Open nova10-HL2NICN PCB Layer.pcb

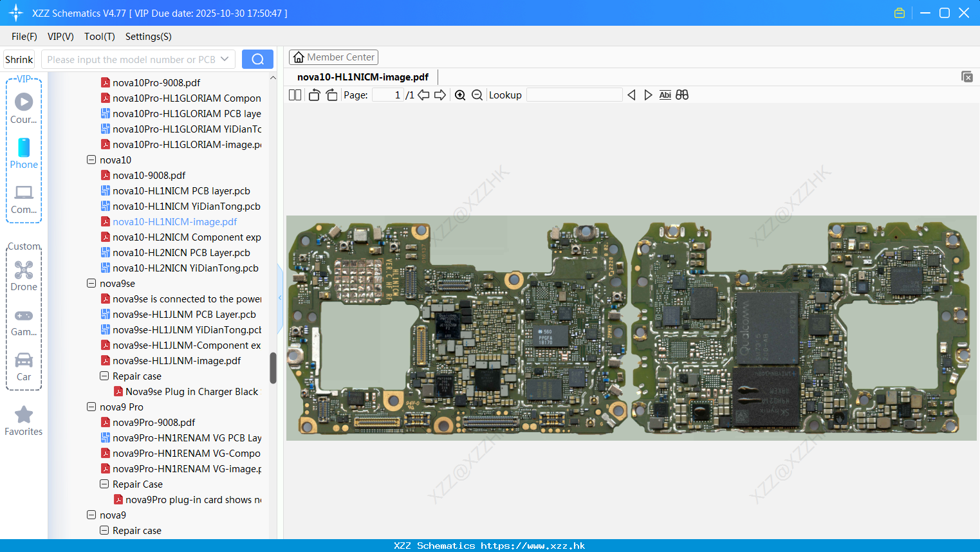[x=181, y=252]
